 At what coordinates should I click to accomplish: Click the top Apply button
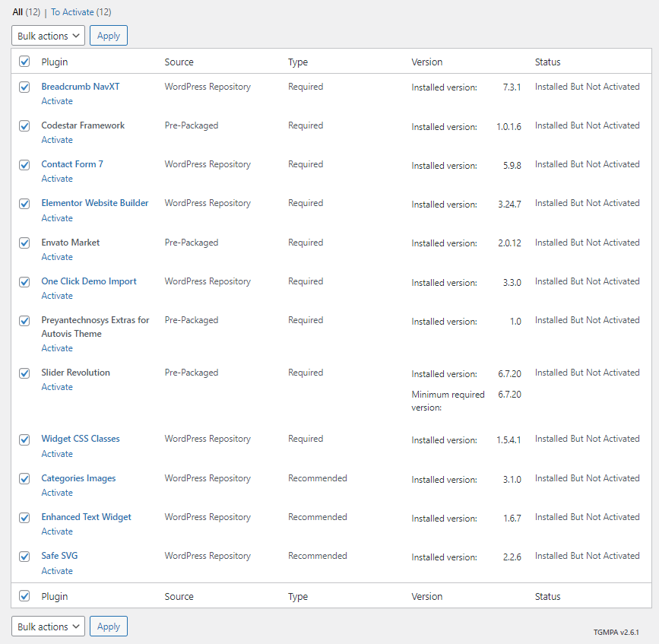(109, 36)
